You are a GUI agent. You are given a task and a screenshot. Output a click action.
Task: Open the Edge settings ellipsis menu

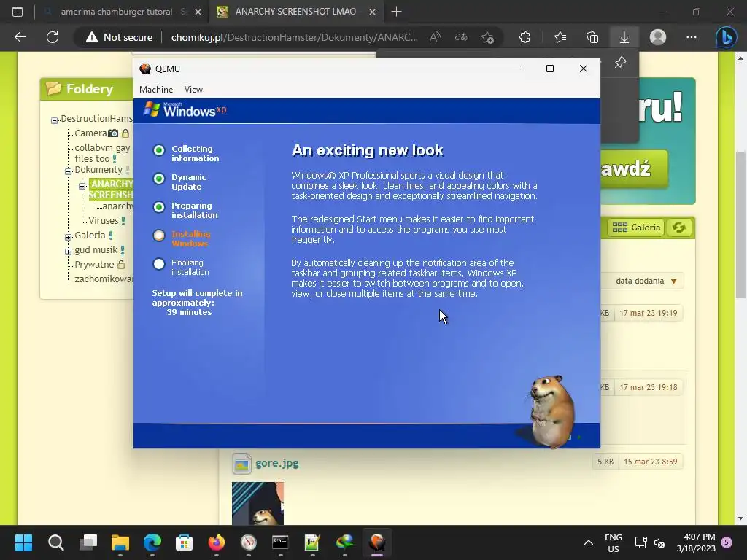point(692,37)
